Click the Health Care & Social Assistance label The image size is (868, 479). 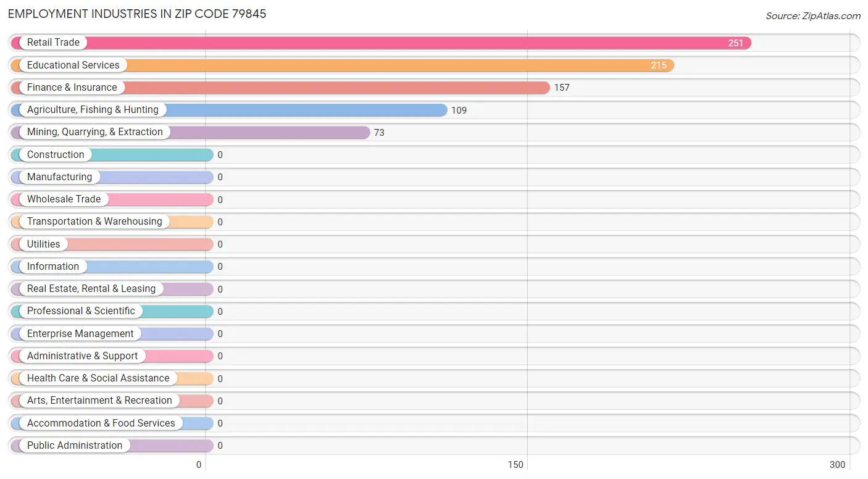[x=98, y=378]
